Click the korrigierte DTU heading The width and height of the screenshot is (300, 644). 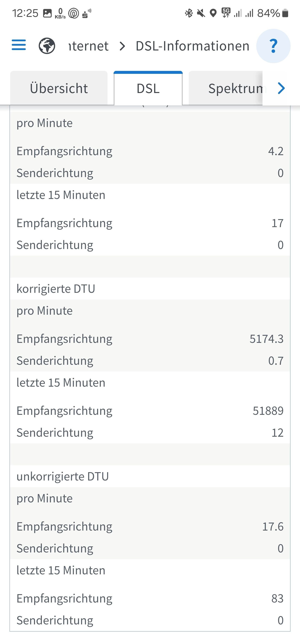click(56, 289)
